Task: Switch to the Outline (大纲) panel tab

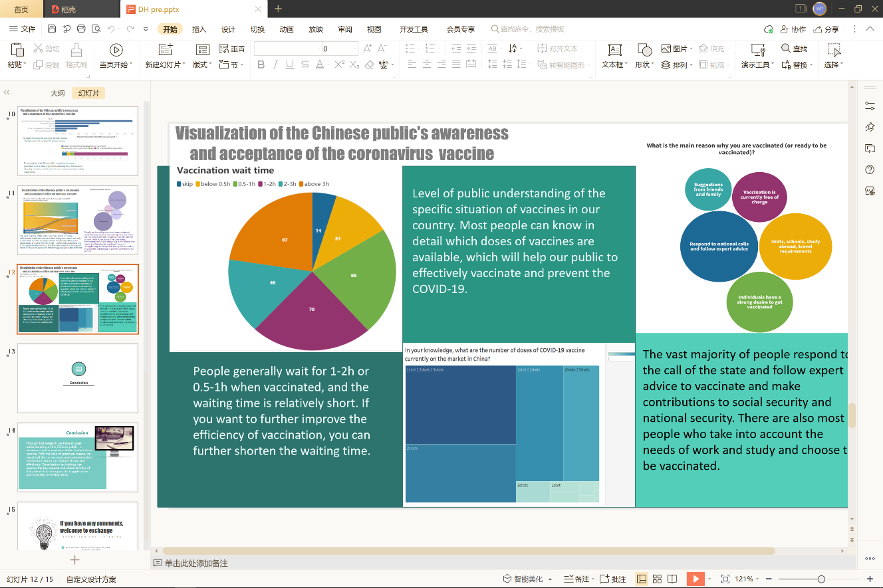Action: [58, 93]
